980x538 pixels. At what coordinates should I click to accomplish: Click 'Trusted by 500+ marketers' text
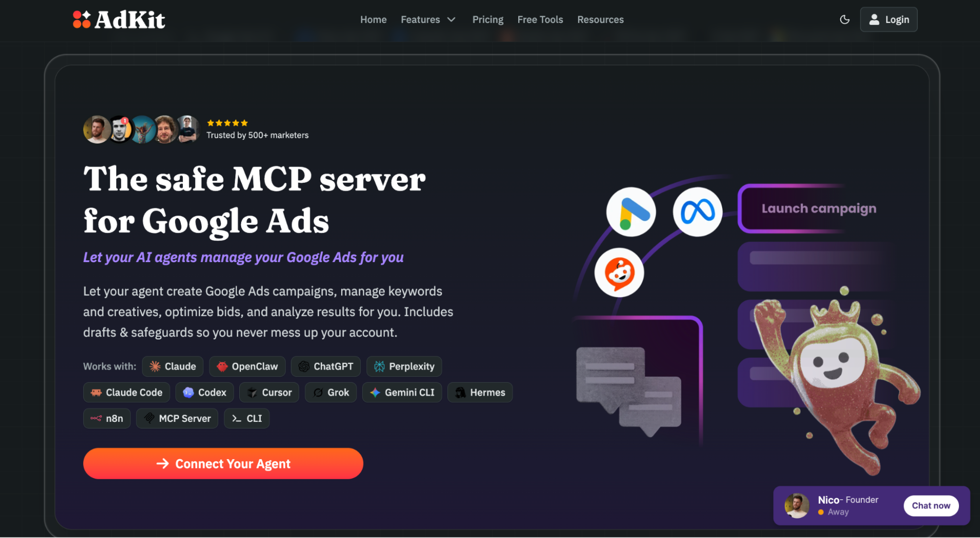257,135
